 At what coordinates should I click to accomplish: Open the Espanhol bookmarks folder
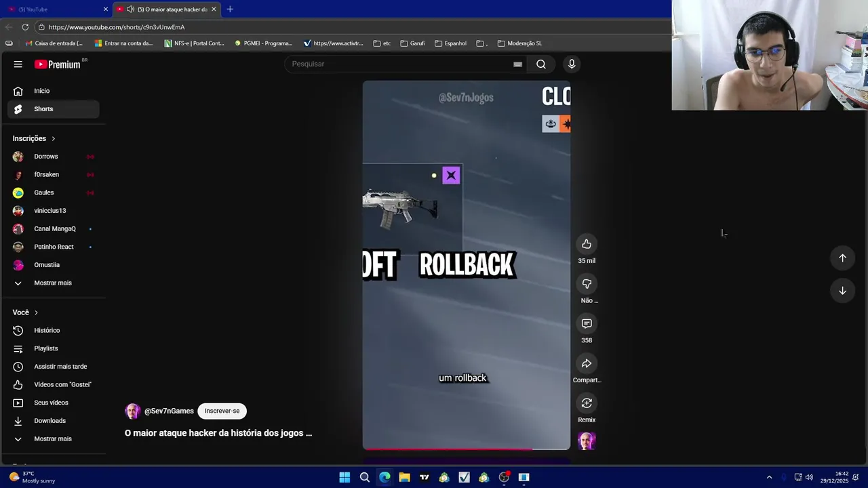point(450,43)
